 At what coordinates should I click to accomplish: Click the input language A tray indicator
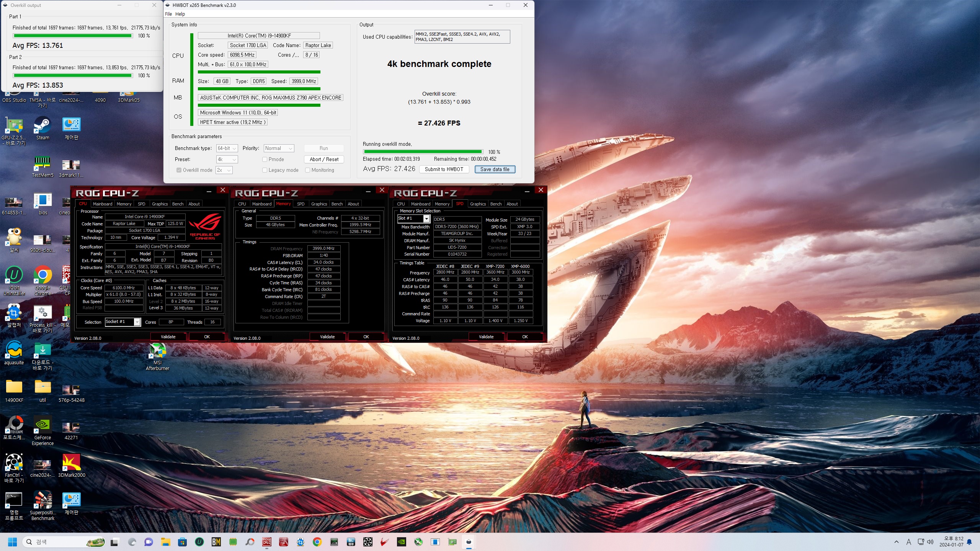[909, 542]
